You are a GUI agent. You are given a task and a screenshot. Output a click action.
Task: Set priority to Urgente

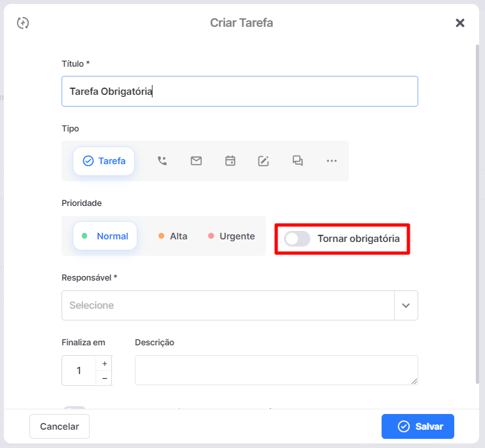click(232, 236)
